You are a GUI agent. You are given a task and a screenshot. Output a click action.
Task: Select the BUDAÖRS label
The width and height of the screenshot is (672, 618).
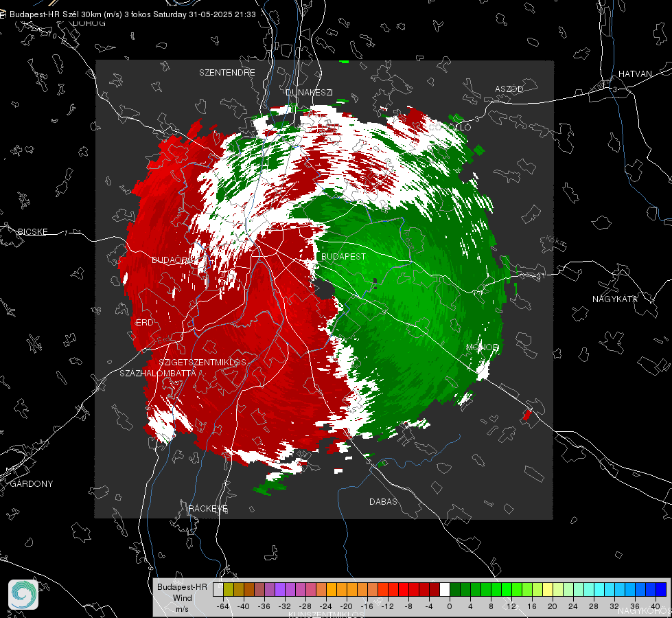[172, 260]
